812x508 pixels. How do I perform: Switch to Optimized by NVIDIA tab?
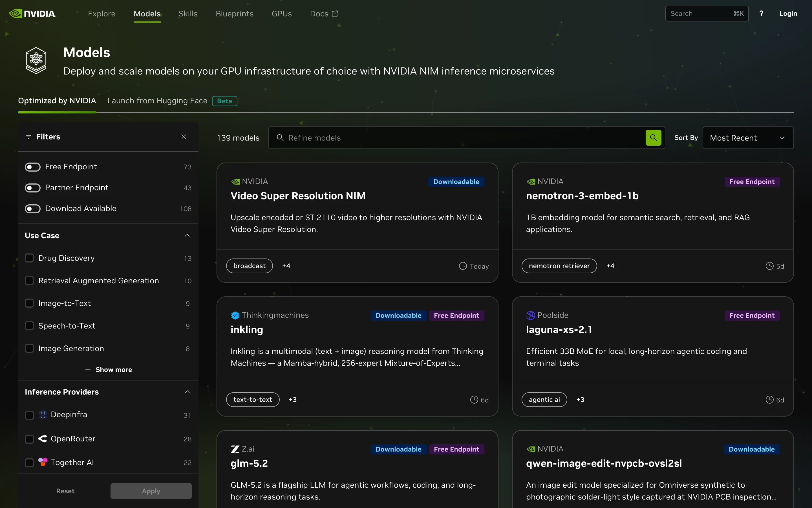tap(57, 101)
